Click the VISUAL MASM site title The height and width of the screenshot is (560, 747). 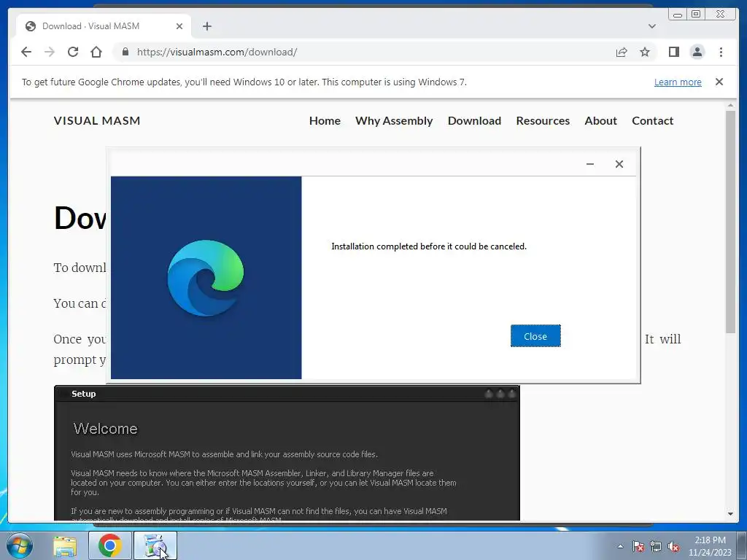tap(97, 120)
